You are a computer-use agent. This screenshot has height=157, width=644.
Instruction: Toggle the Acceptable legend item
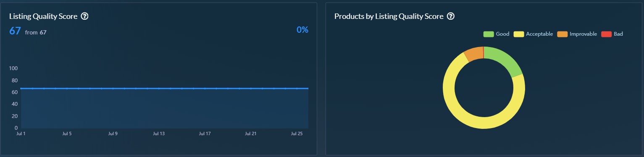pos(533,34)
